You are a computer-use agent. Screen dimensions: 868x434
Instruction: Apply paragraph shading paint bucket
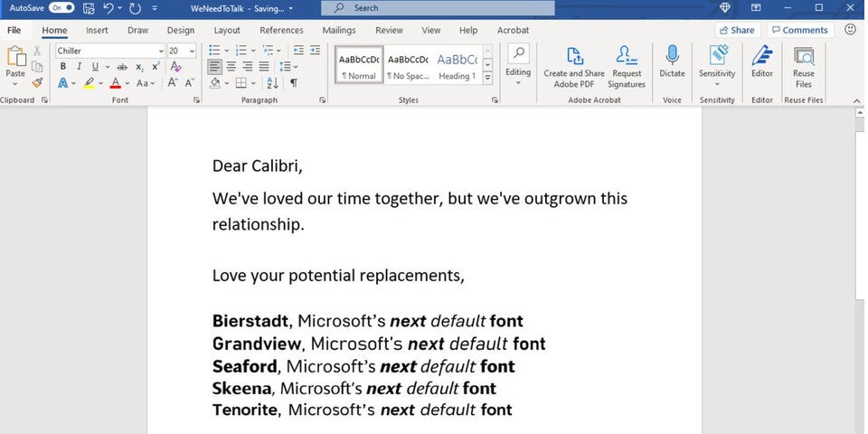[215, 83]
